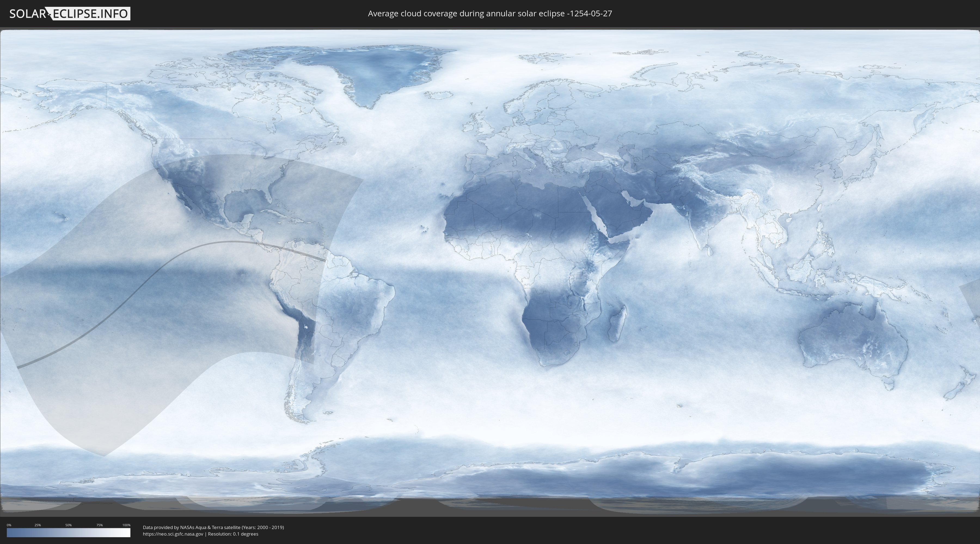Screen dimensions: 980x544
Task: Click Madagascar island on the map
Action: (617, 323)
